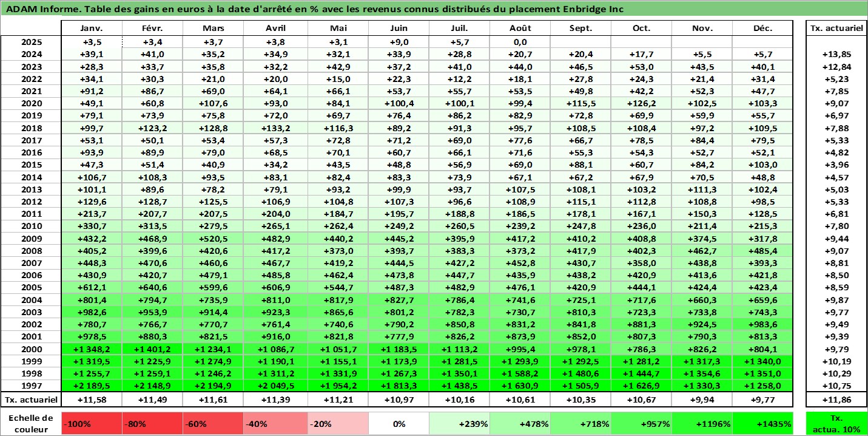The width and height of the screenshot is (868, 436).
Task: Select the -60% color scale swatch
Action: point(214,424)
